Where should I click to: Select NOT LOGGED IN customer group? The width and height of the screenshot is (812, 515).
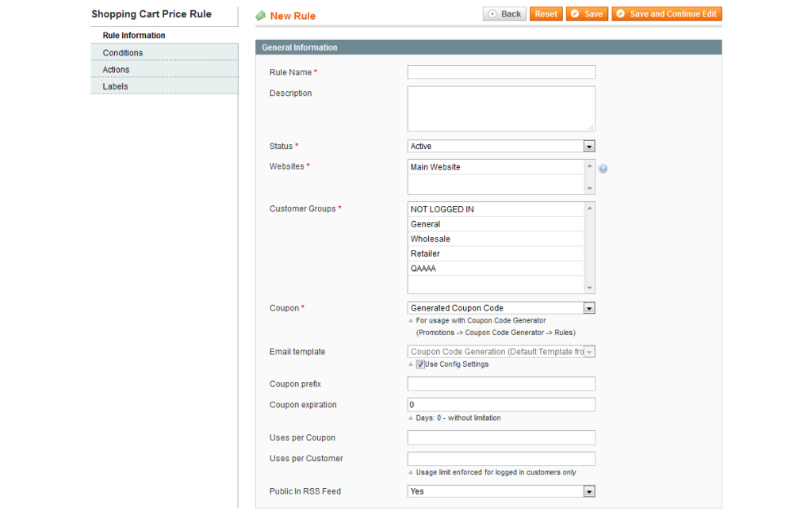[496, 210]
